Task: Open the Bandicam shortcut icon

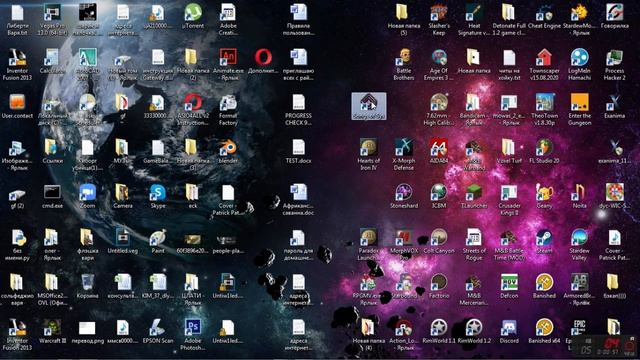Action: tap(474, 110)
